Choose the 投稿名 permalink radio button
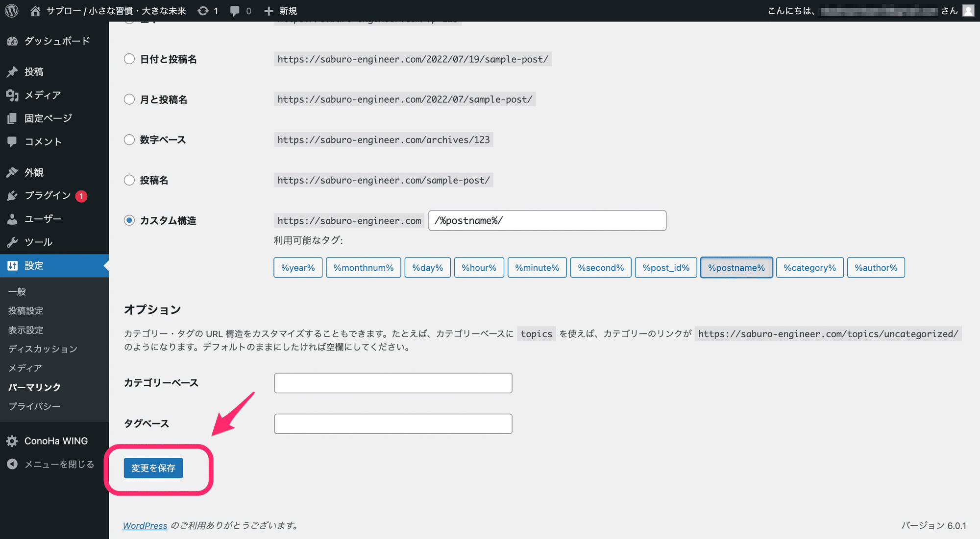Viewport: 980px width, 539px height. tap(129, 180)
